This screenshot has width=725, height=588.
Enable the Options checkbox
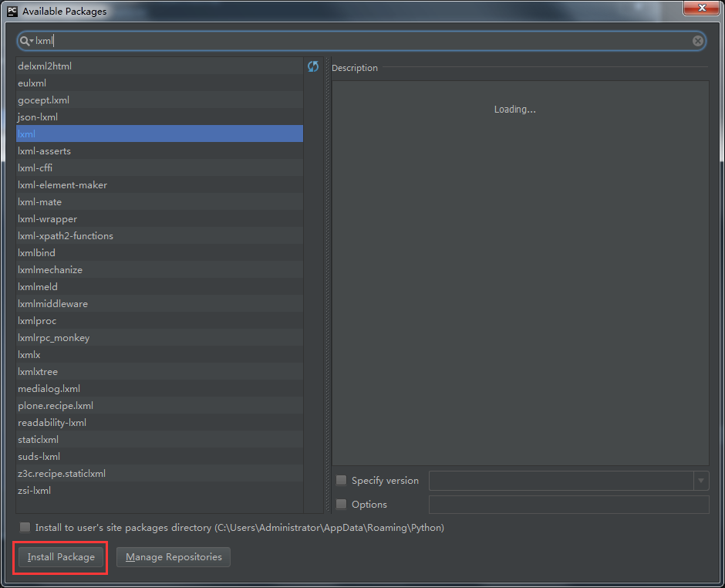(342, 505)
